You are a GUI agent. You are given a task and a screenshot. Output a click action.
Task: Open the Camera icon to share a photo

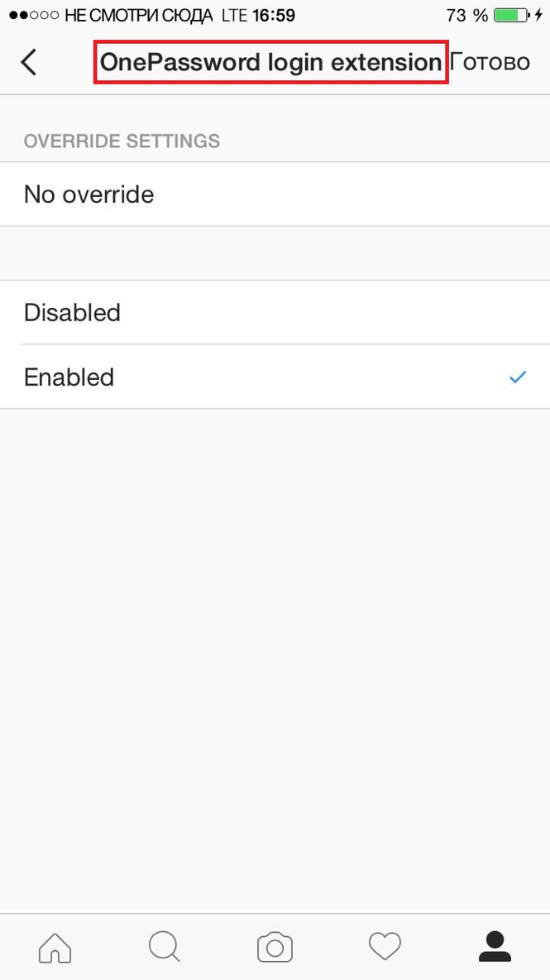[275, 946]
